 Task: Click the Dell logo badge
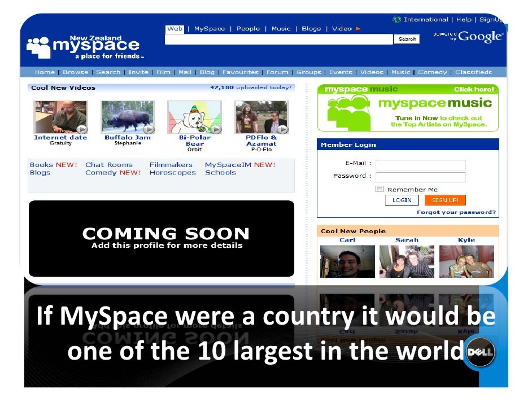tap(479, 352)
